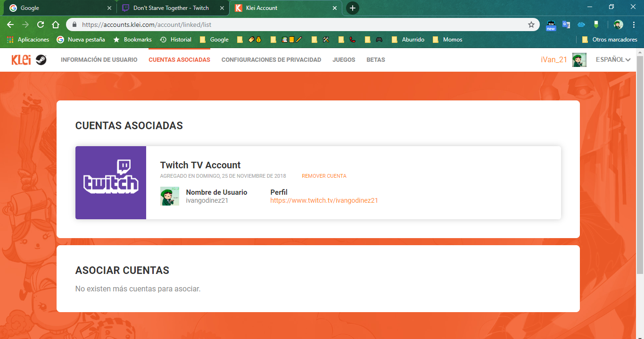Open the game controller bookmark folder
Viewport: 644px width, 339px height.
click(373, 40)
